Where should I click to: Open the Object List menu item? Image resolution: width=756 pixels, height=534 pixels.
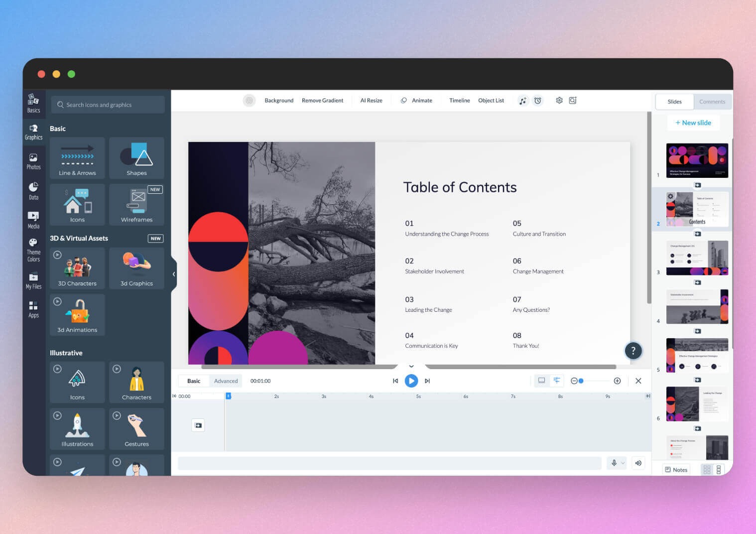[x=491, y=101]
